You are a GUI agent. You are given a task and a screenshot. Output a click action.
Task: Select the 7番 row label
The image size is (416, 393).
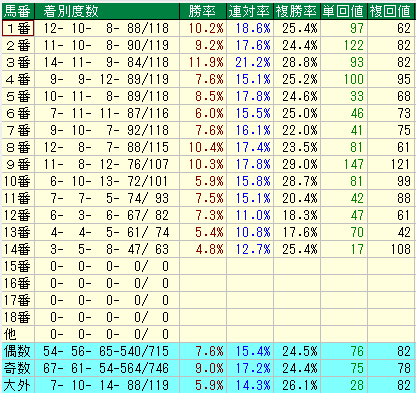click(x=18, y=130)
